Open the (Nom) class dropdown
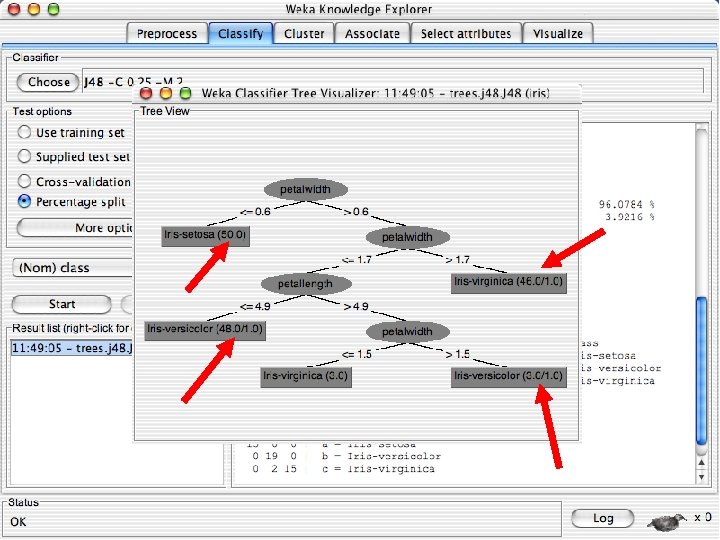The height and width of the screenshot is (540, 720). point(73,268)
